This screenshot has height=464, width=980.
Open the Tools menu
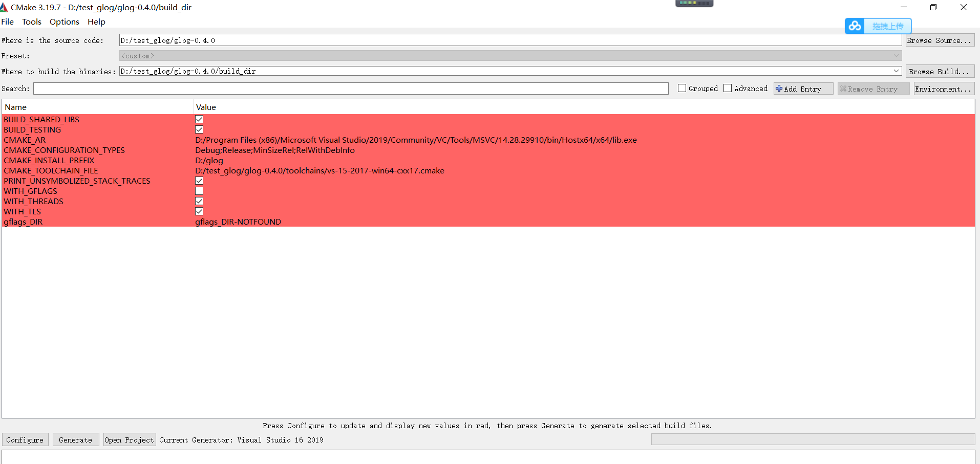tap(32, 21)
